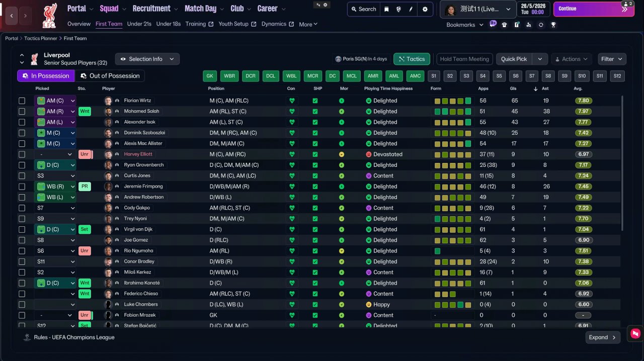644x361 pixels.
Task: Click Florian Wirtz player portrait
Action: click(108, 101)
